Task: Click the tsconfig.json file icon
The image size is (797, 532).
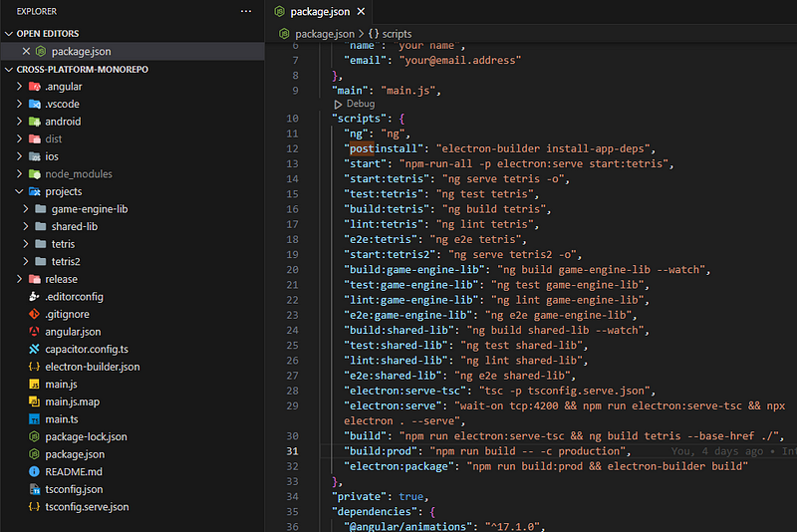Action: (x=34, y=489)
